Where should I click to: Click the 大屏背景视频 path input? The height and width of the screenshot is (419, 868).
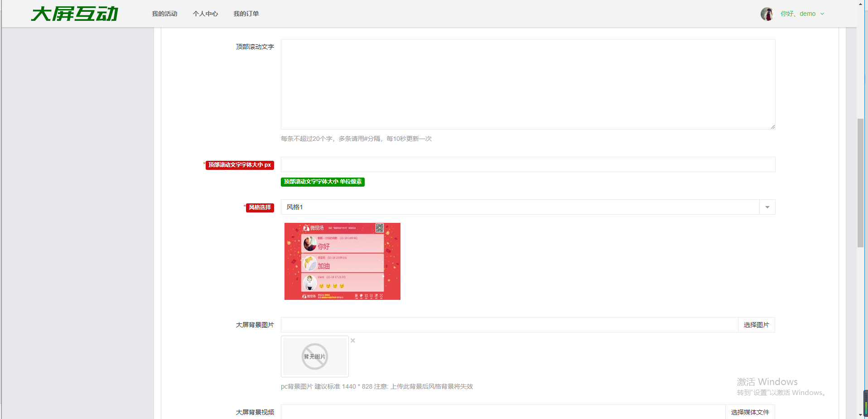503,412
